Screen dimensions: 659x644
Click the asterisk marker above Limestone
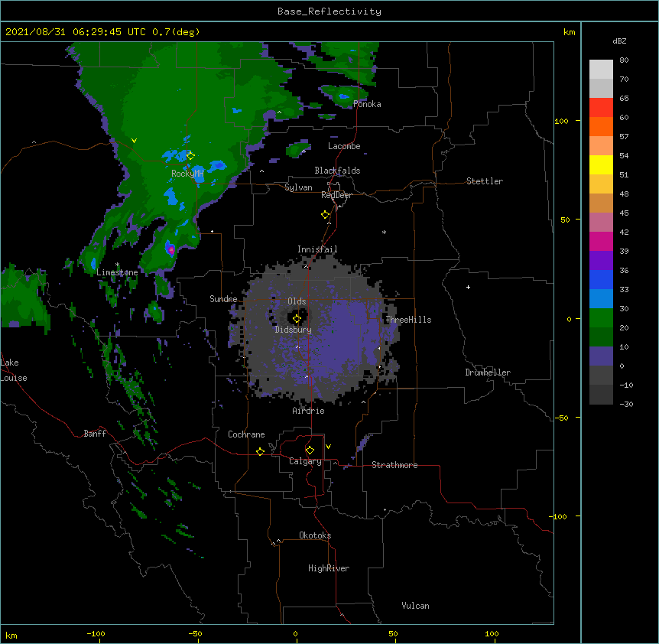click(x=117, y=265)
